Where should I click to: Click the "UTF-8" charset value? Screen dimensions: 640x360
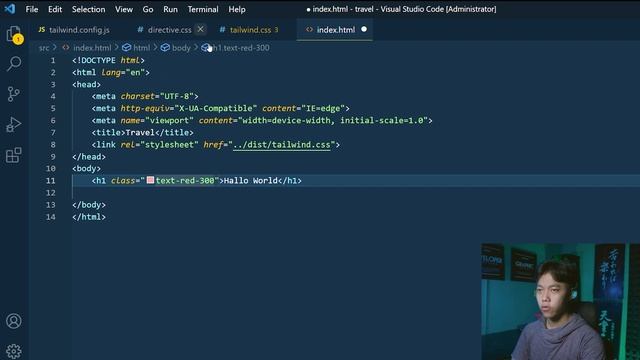[x=176, y=96]
